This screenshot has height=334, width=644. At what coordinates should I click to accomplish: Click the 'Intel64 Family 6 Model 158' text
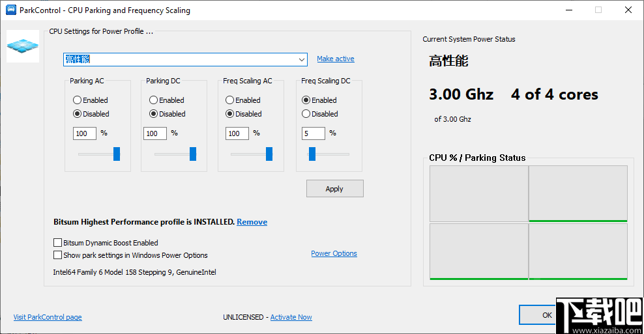(x=134, y=272)
